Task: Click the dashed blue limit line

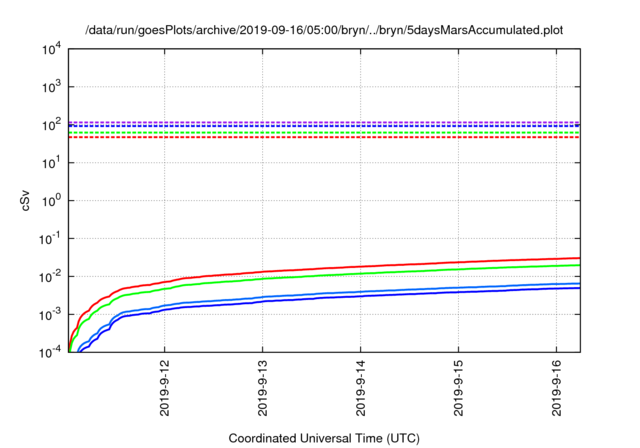Action: (x=324, y=126)
